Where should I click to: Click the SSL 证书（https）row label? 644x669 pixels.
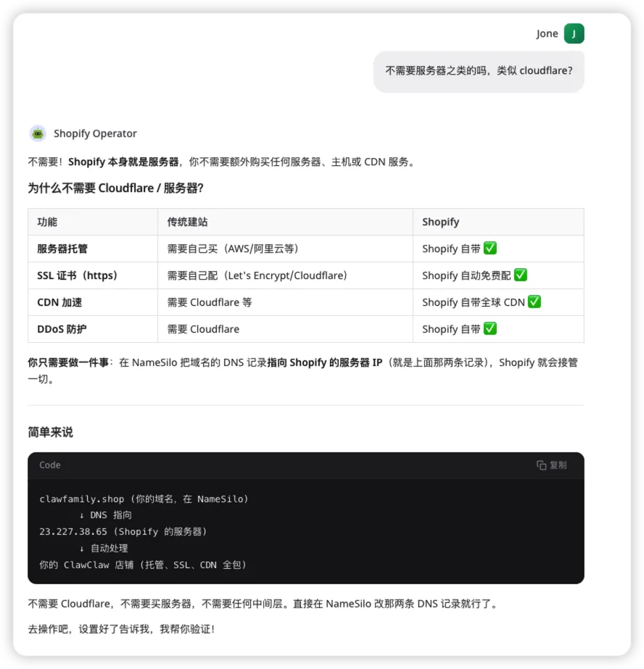pyautogui.click(x=78, y=275)
